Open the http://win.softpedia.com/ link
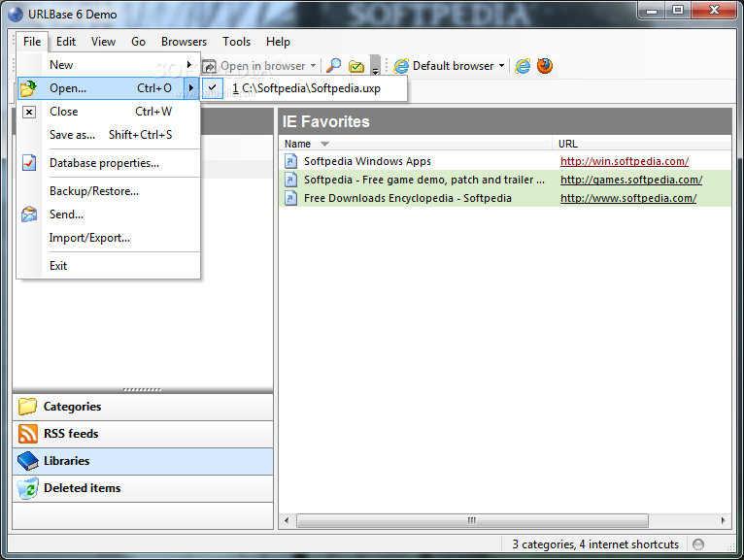The width and height of the screenshot is (744, 560). 625,161
